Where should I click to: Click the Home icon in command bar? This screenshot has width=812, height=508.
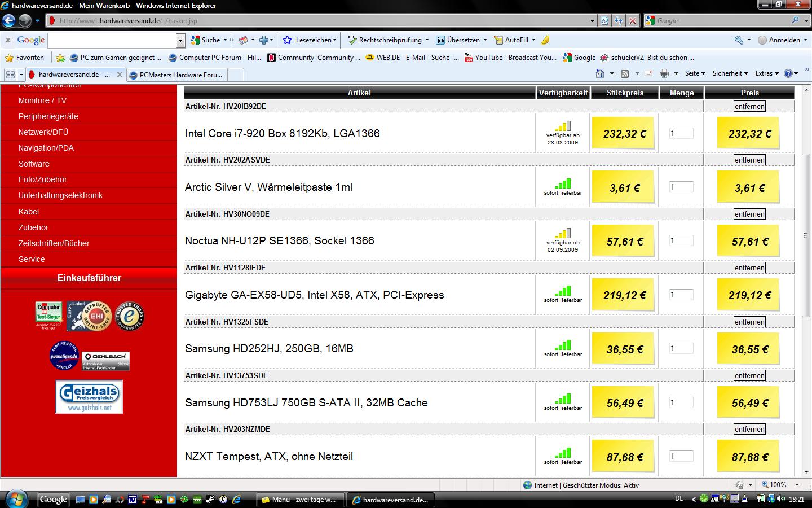(600, 73)
